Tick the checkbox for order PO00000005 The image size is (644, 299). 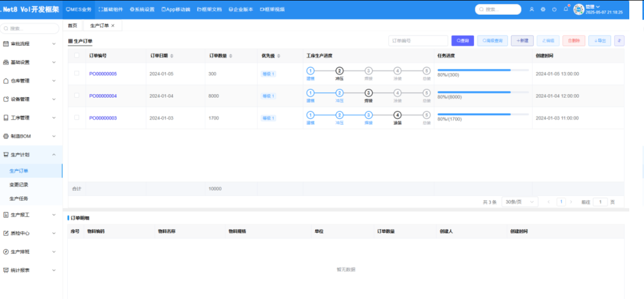pyautogui.click(x=77, y=74)
